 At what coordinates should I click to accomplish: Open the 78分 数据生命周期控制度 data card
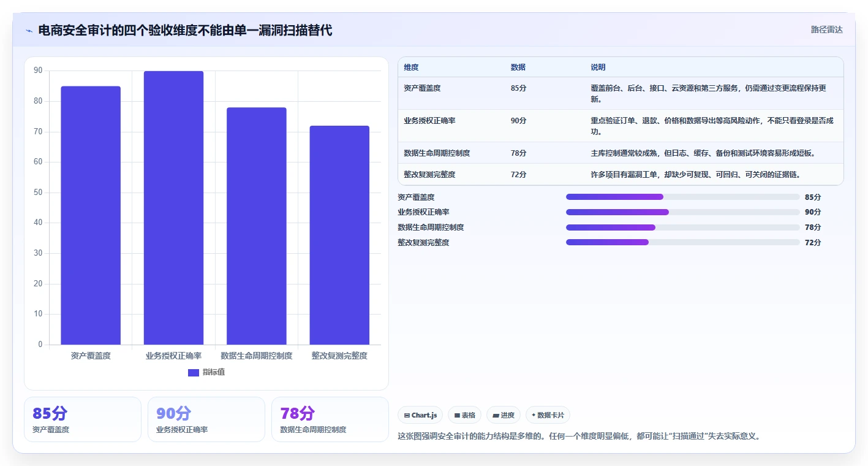330,419
